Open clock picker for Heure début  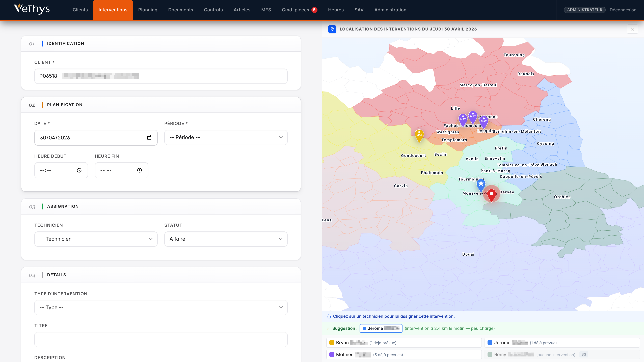click(79, 170)
